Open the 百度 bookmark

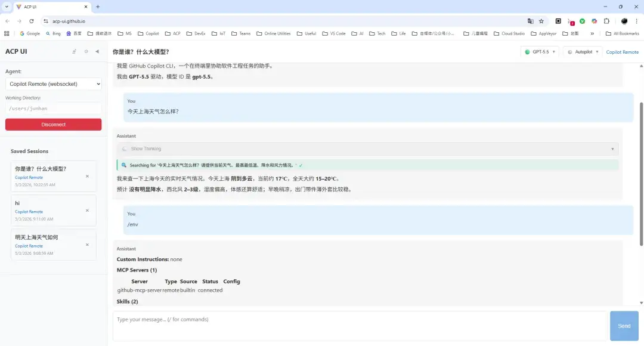(74, 33)
